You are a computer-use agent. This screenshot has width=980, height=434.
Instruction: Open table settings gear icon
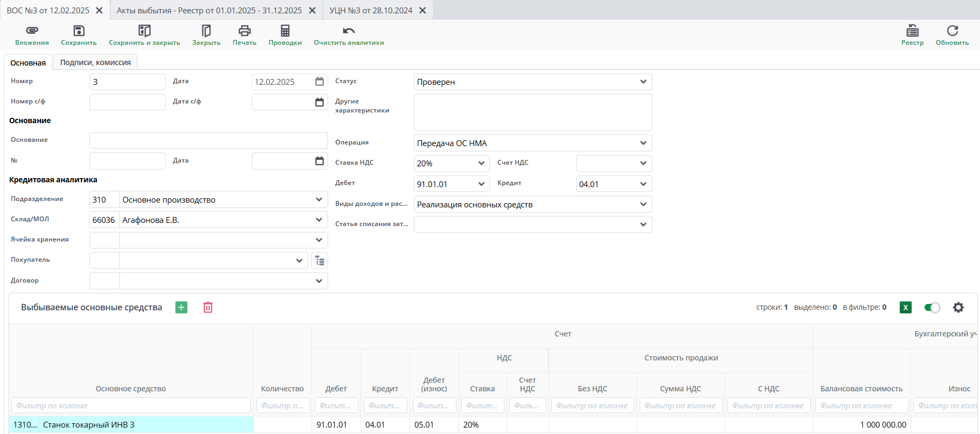click(958, 308)
